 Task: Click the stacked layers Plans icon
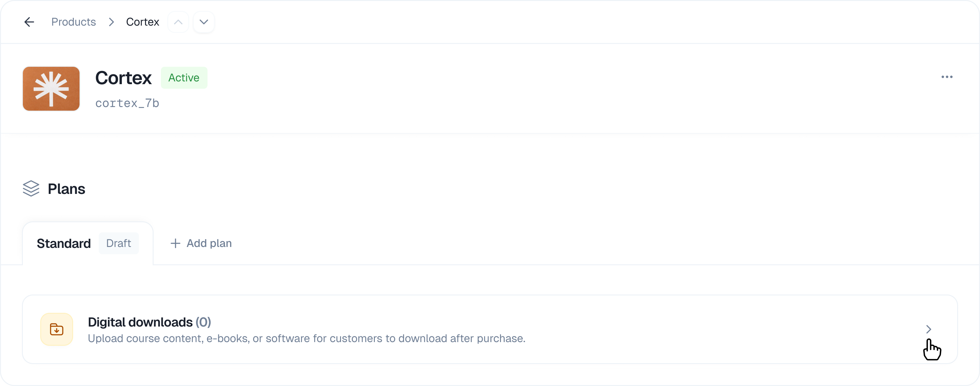pos(31,189)
